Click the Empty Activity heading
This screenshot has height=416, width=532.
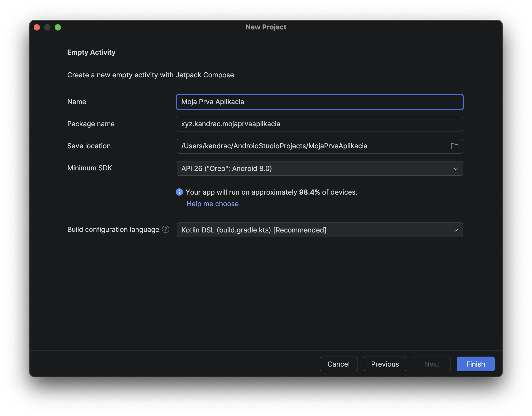(x=91, y=52)
